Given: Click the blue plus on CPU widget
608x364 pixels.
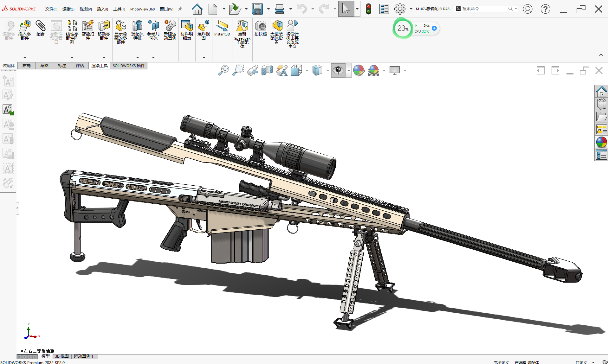Looking at the screenshot, I should point(434,28).
